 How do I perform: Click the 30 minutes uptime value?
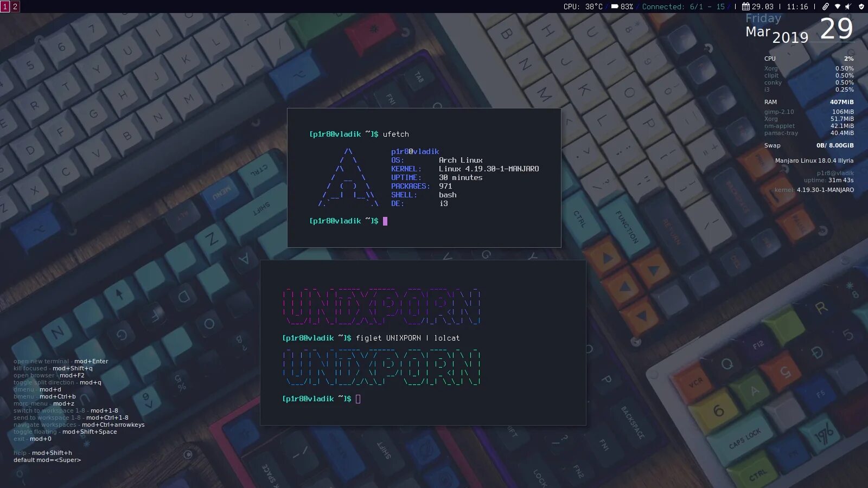pyautogui.click(x=461, y=177)
